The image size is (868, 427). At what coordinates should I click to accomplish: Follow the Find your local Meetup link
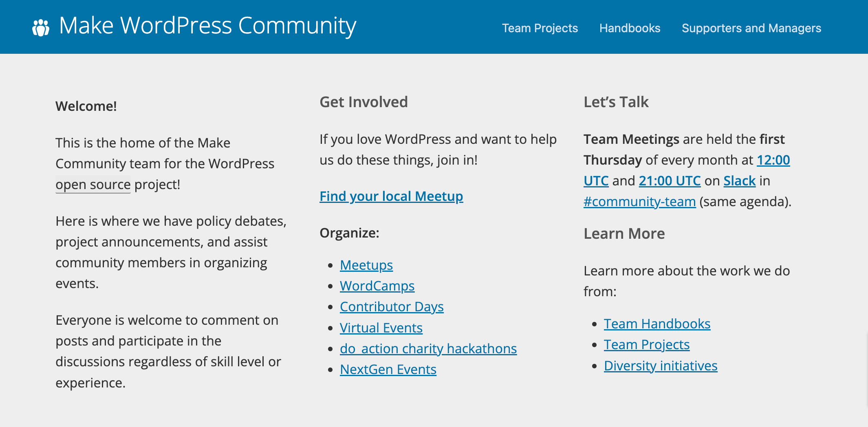391,196
